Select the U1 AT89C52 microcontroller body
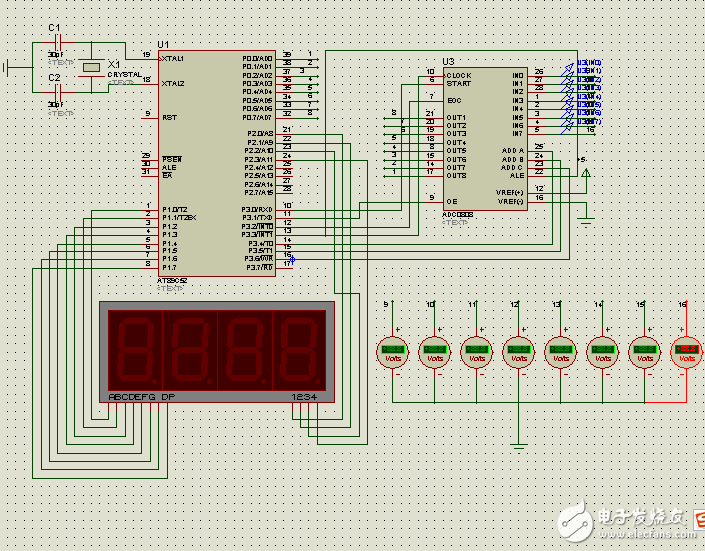The image size is (705, 551). coord(217,163)
